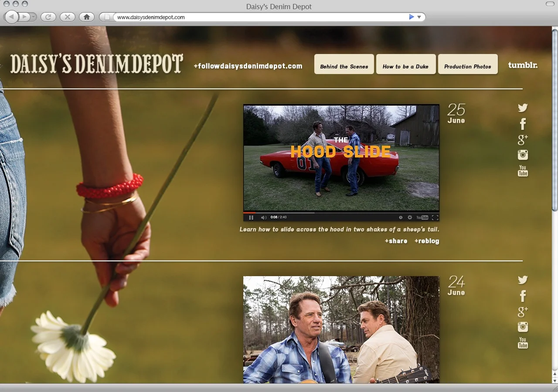Open Instagram icon beside June 25 post

pos(523,155)
